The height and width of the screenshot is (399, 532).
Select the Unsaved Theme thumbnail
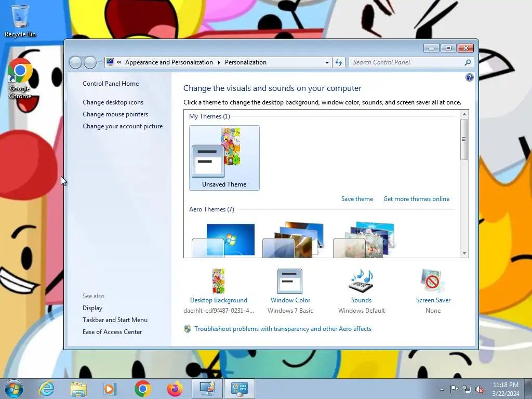224,158
